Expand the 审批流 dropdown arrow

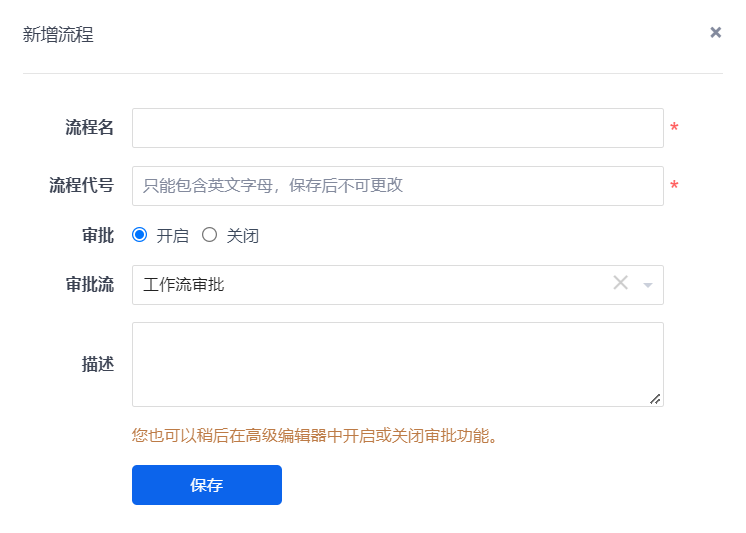[x=648, y=285]
